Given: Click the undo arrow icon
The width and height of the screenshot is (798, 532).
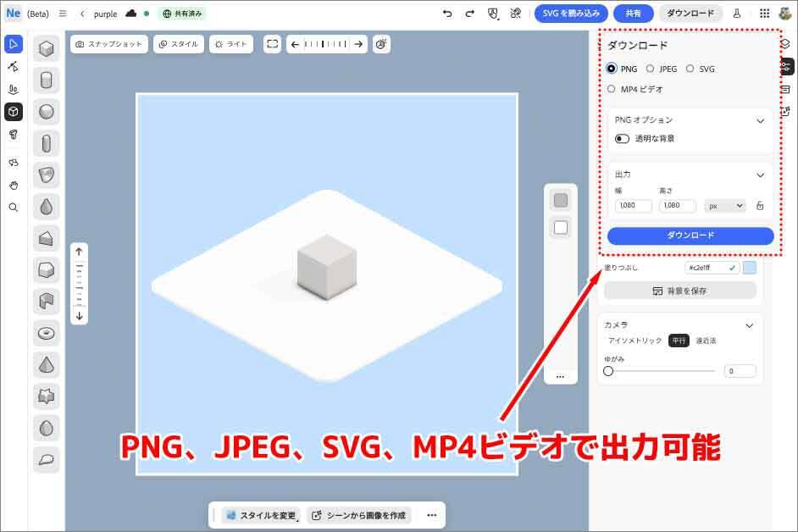Looking at the screenshot, I should pyautogui.click(x=447, y=14).
